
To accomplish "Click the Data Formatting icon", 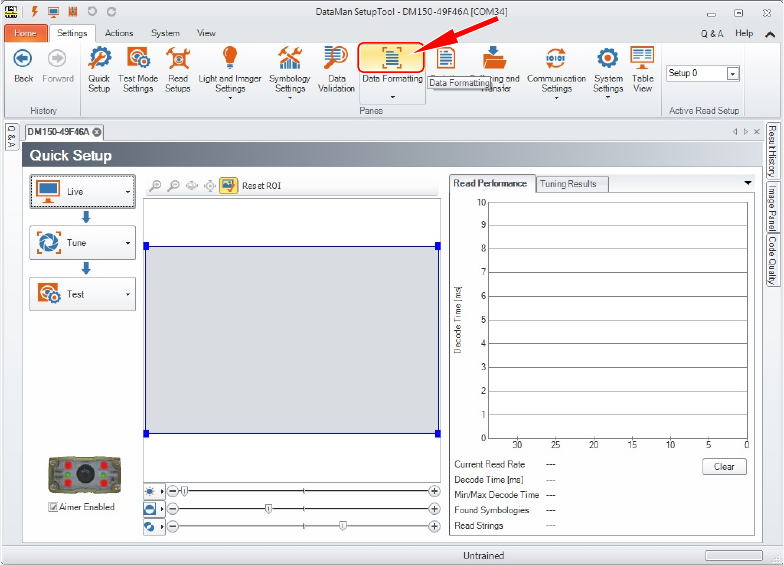I will pos(392,59).
